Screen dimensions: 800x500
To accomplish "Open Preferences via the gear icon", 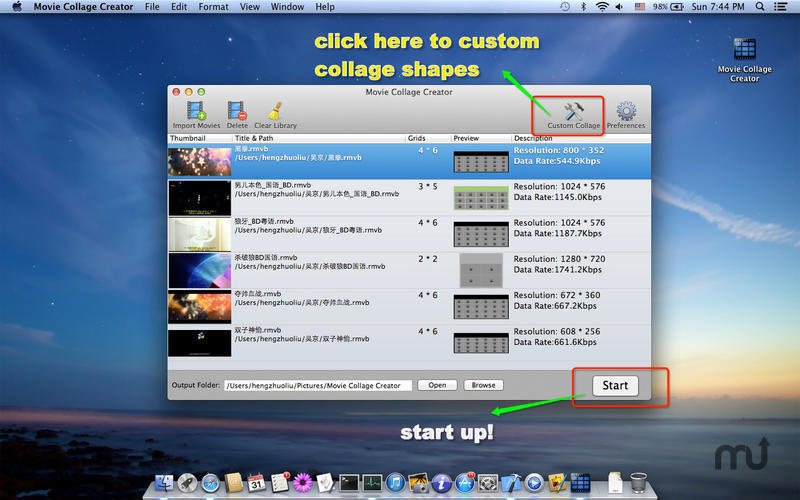I will click(626, 112).
